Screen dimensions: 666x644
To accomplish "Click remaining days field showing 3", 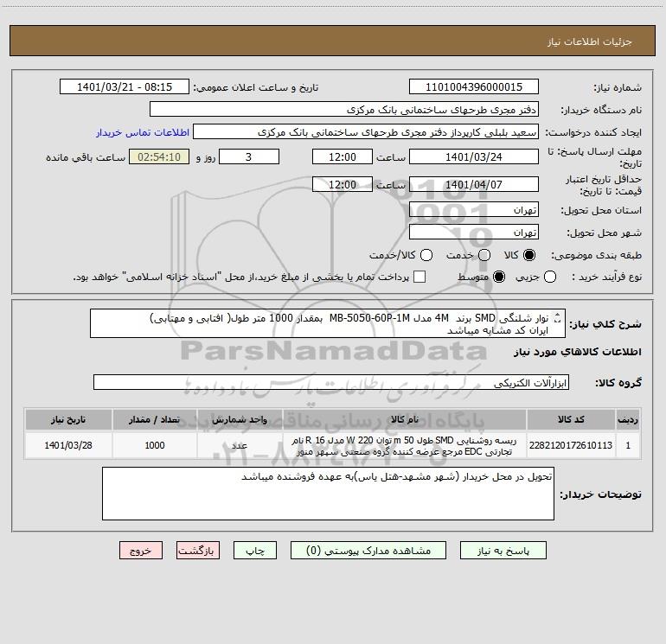I will point(249,156).
